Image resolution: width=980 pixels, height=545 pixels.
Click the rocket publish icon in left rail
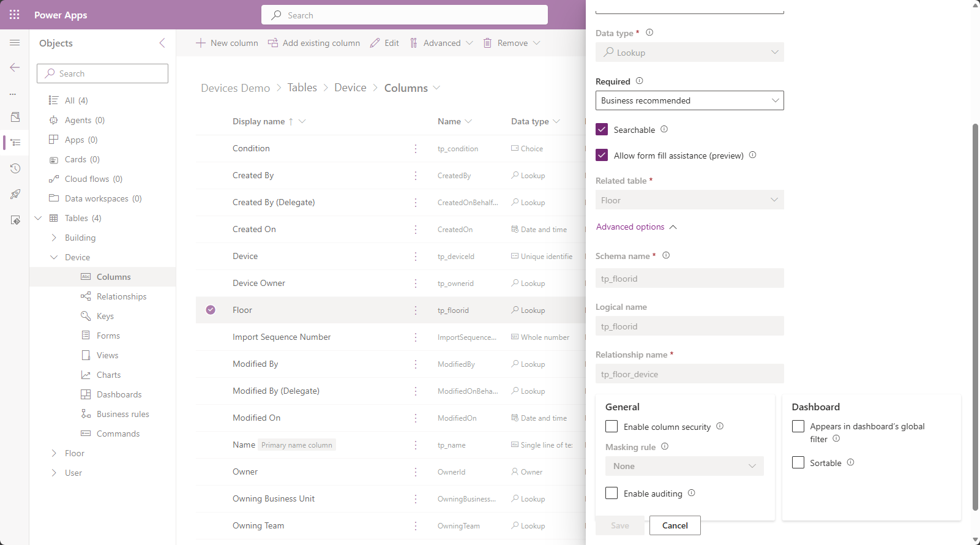(15, 194)
